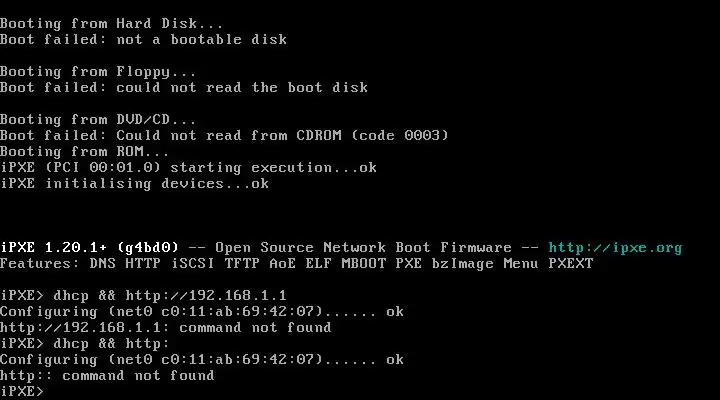Image resolution: width=720 pixels, height=400 pixels.
Task: Click the 'Booting from Floppy...' line
Action: click(x=98, y=72)
